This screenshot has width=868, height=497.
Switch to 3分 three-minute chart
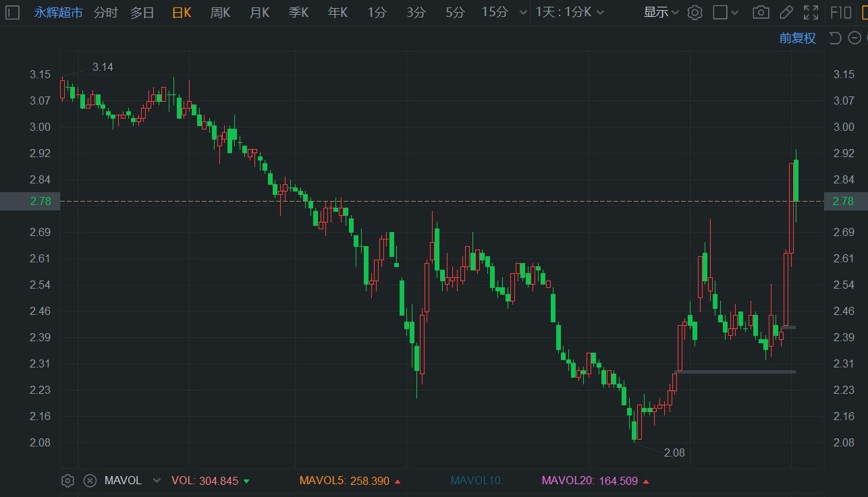point(416,12)
